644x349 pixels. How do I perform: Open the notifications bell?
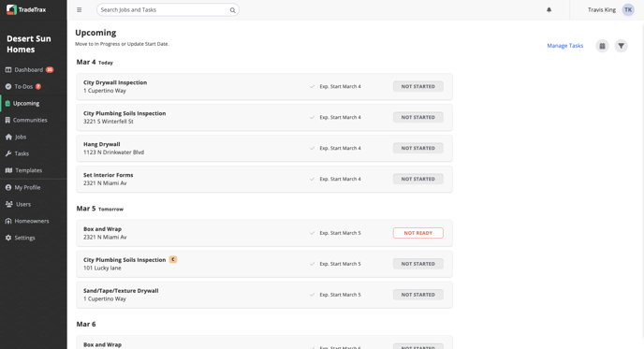coord(549,10)
